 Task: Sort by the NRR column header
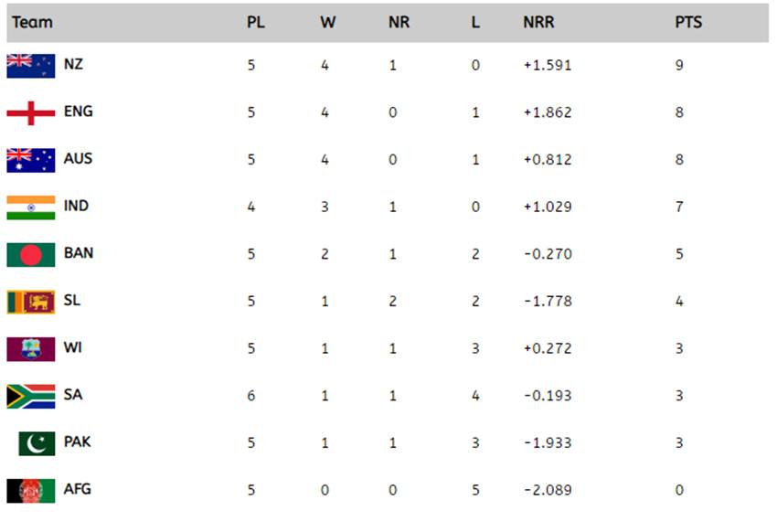(x=538, y=22)
